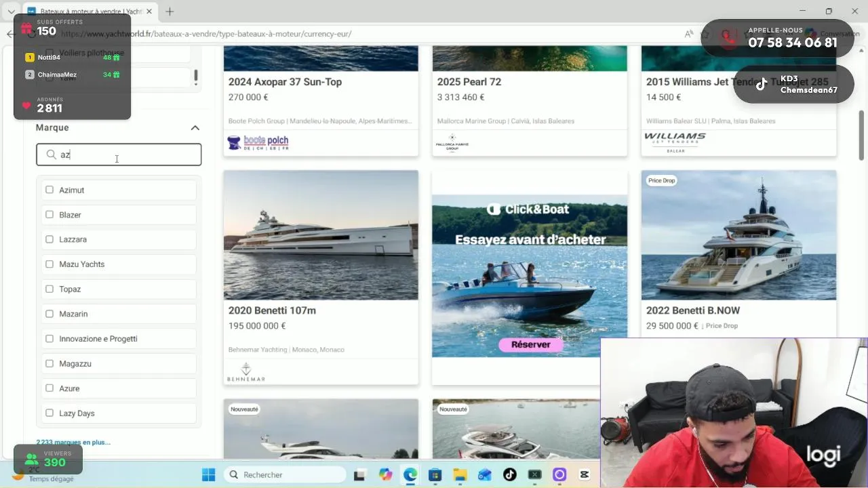The width and height of the screenshot is (868, 488).
Task: Open Task View in the taskbar
Action: click(x=359, y=474)
